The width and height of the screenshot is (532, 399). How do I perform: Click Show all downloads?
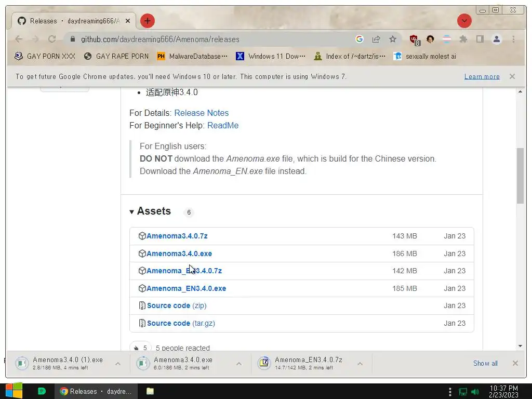[485, 363]
